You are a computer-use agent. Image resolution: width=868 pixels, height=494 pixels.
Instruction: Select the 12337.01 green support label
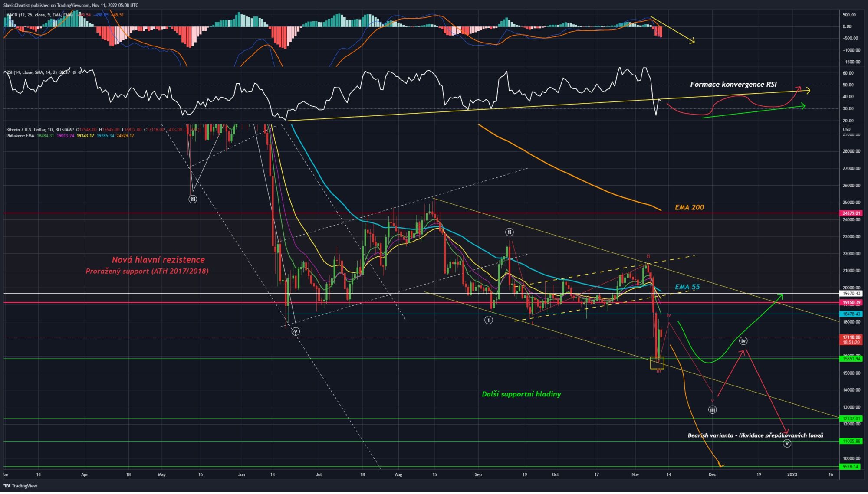tap(851, 419)
